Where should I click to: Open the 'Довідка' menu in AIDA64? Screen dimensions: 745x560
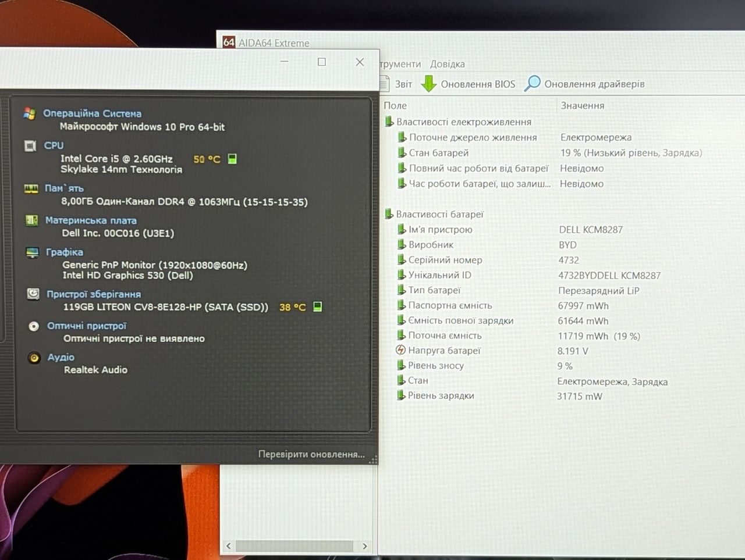[448, 64]
